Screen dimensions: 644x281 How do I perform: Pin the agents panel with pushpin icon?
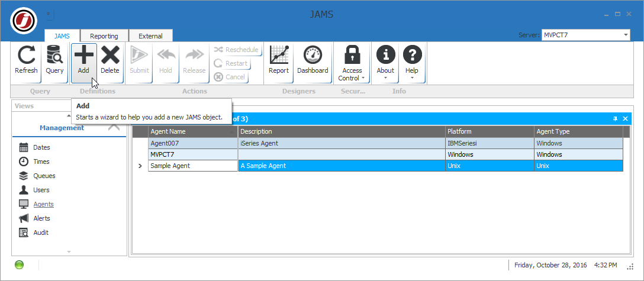point(615,118)
